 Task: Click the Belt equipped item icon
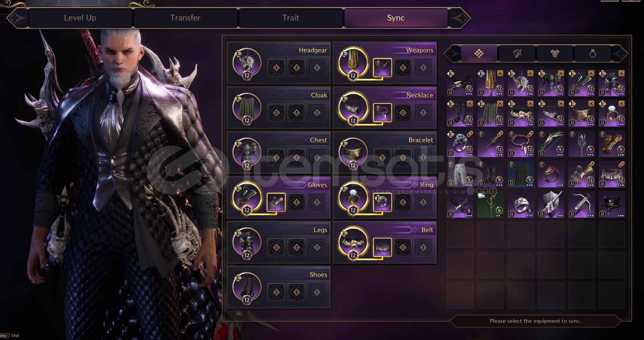[x=353, y=243]
